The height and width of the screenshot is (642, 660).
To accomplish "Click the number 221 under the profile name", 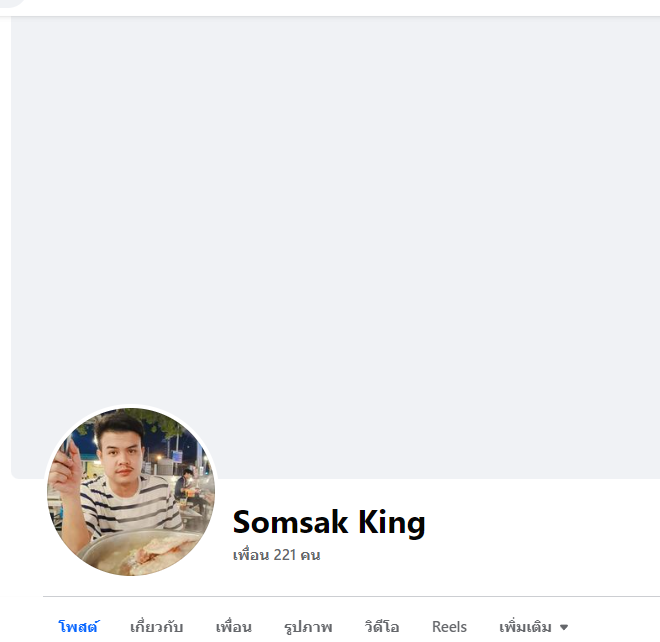I will [x=285, y=555].
